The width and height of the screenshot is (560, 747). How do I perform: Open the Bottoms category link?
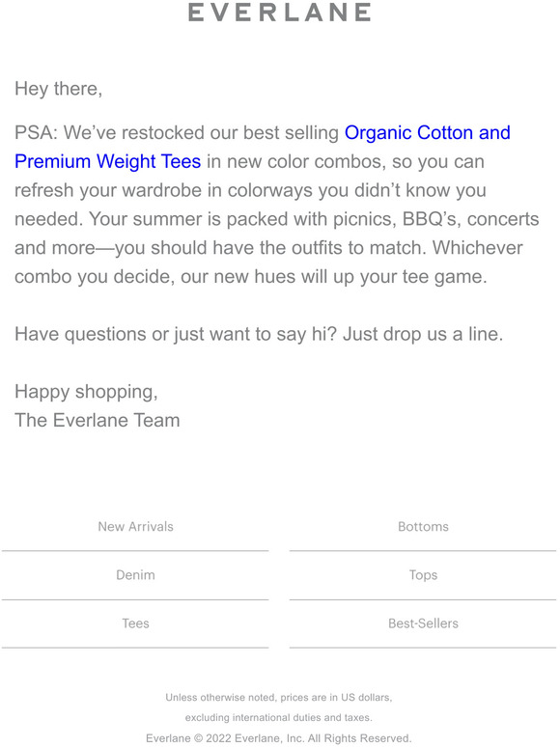(423, 526)
